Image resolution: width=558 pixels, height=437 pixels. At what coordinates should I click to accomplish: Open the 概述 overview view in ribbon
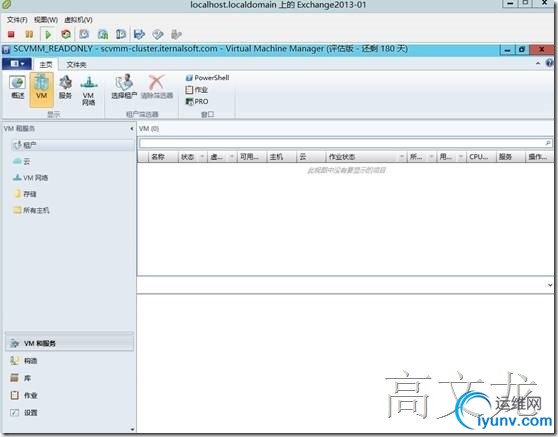point(17,87)
